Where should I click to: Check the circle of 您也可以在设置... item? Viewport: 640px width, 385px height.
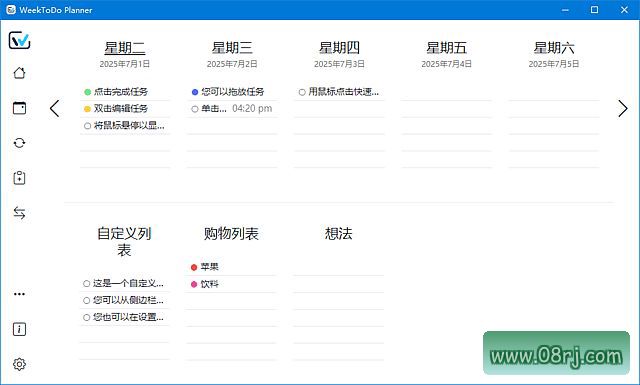(87, 317)
